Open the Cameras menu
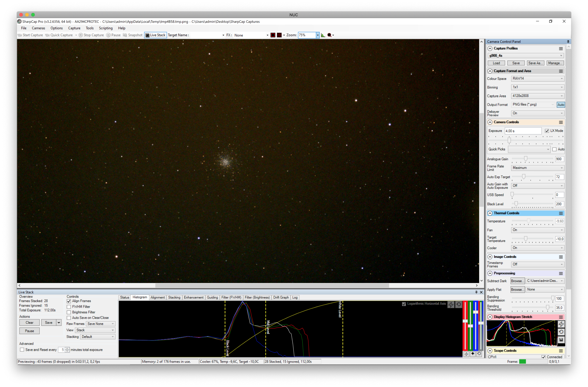 (38, 28)
